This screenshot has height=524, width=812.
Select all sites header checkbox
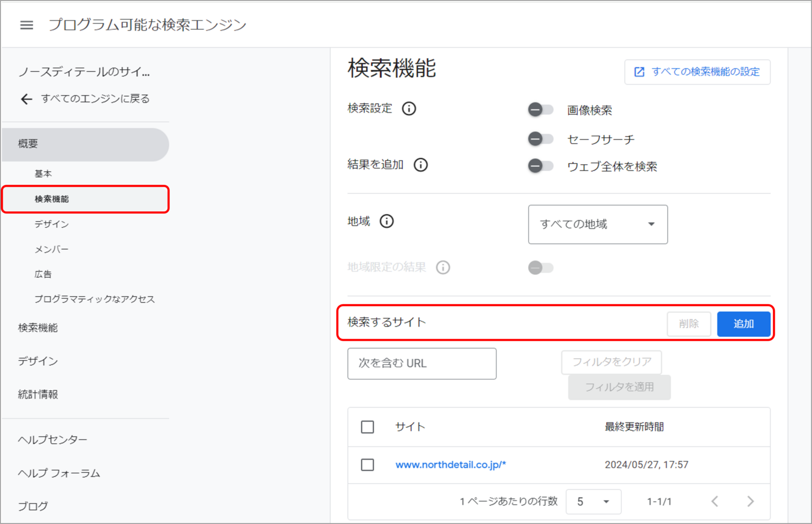[367, 427]
